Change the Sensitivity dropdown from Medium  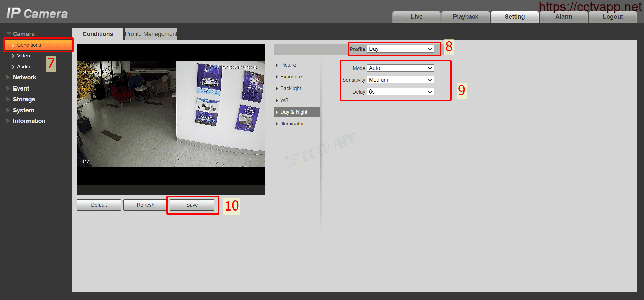pyautogui.click(x=400, y=80)
